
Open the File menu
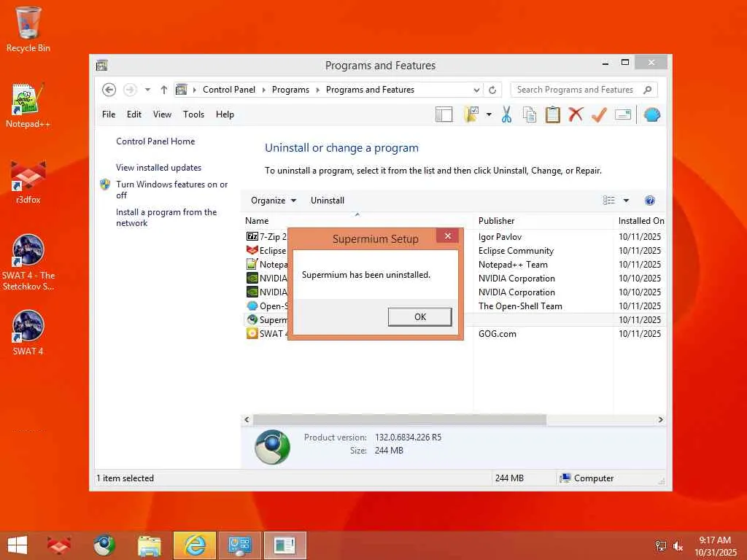point(109,114)
